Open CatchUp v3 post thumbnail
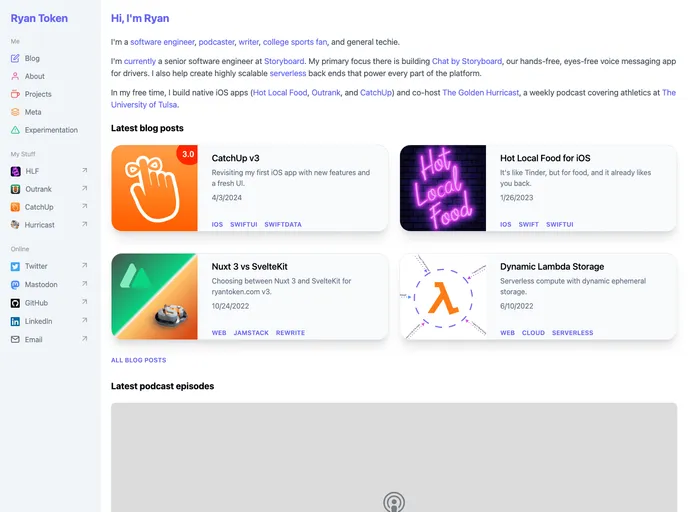 [x=154, y=188]
